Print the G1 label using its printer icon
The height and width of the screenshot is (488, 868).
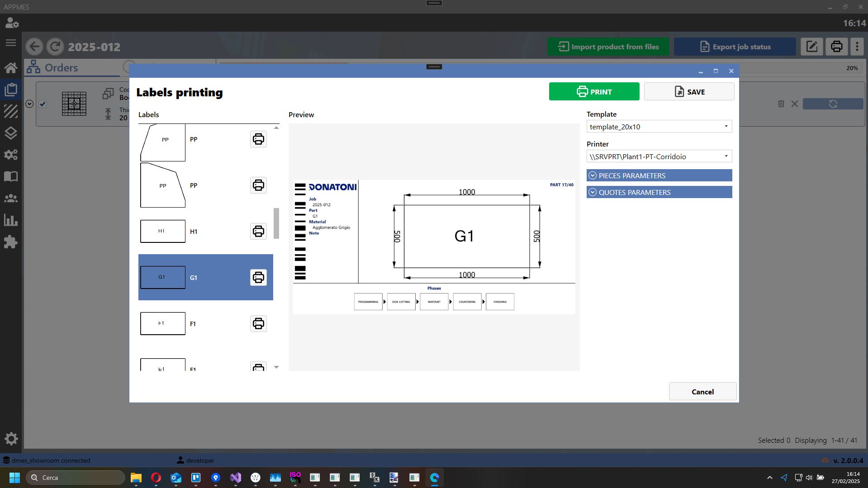[x=258, y=277]
